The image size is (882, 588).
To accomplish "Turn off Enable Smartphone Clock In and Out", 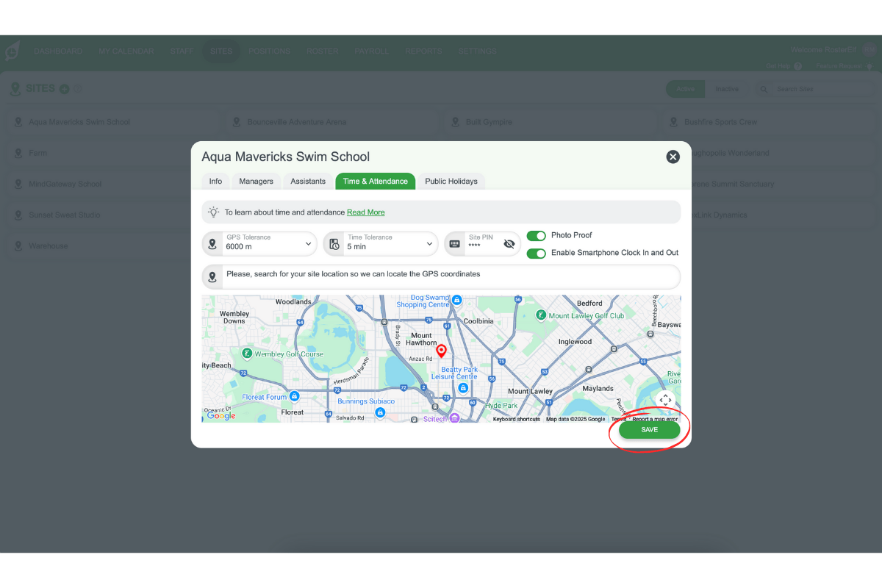I will [x=537, y=253].
